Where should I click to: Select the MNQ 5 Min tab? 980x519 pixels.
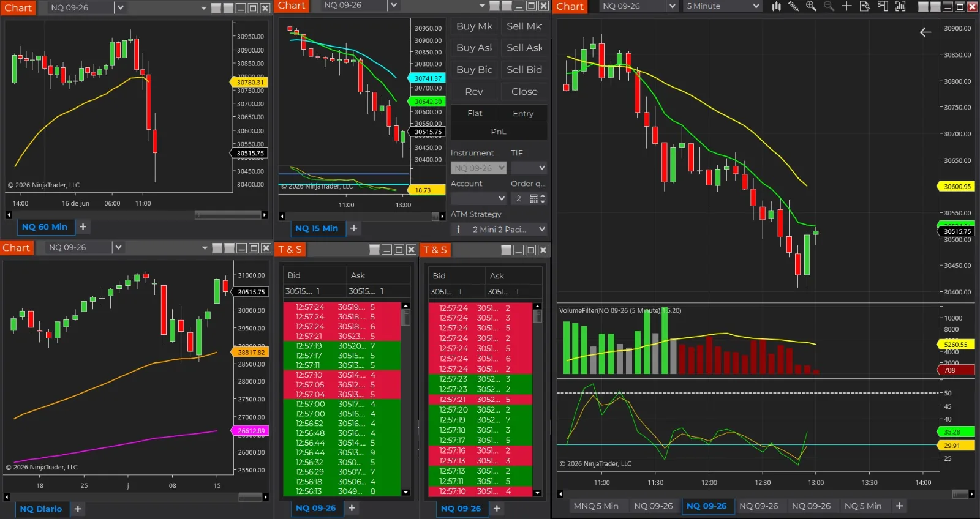coord(596,506)
